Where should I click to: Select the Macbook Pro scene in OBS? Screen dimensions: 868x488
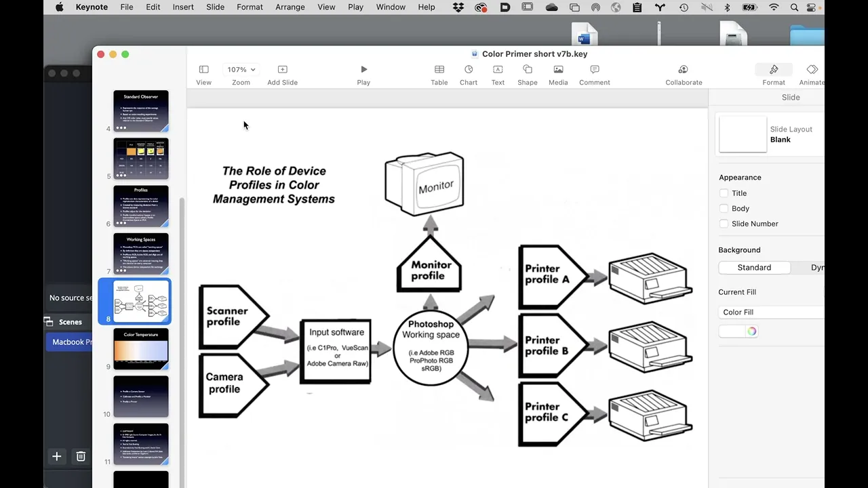tap(68, 342)
